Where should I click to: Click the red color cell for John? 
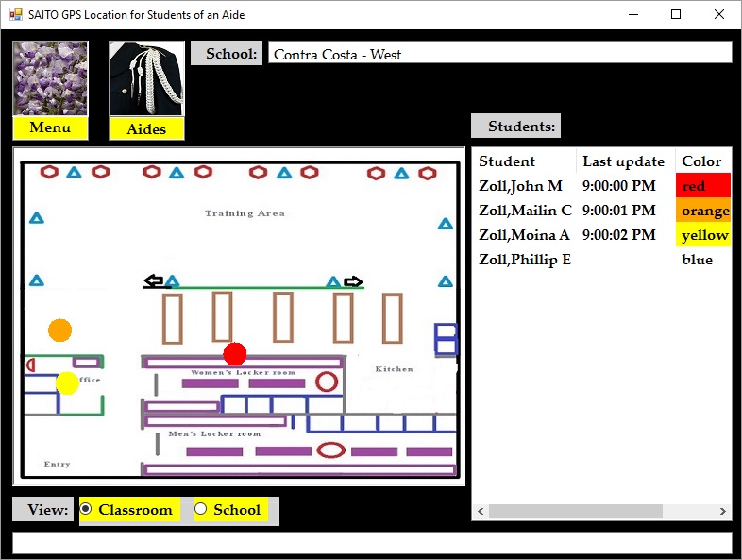click(702, 186)
